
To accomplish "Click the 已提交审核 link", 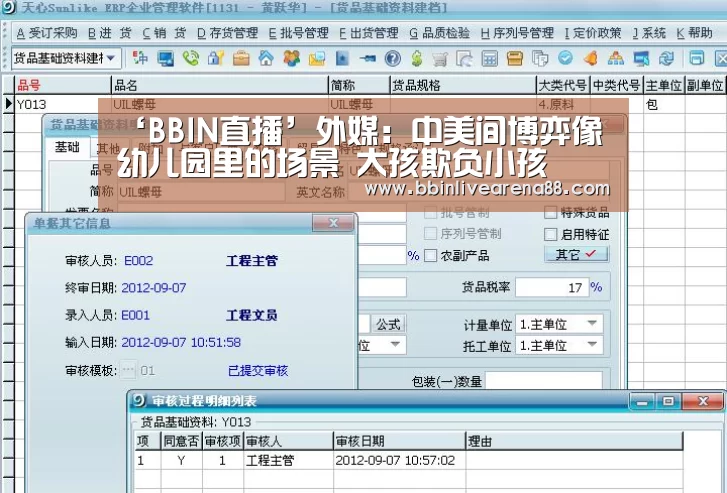I will click(x=258, y=371).
